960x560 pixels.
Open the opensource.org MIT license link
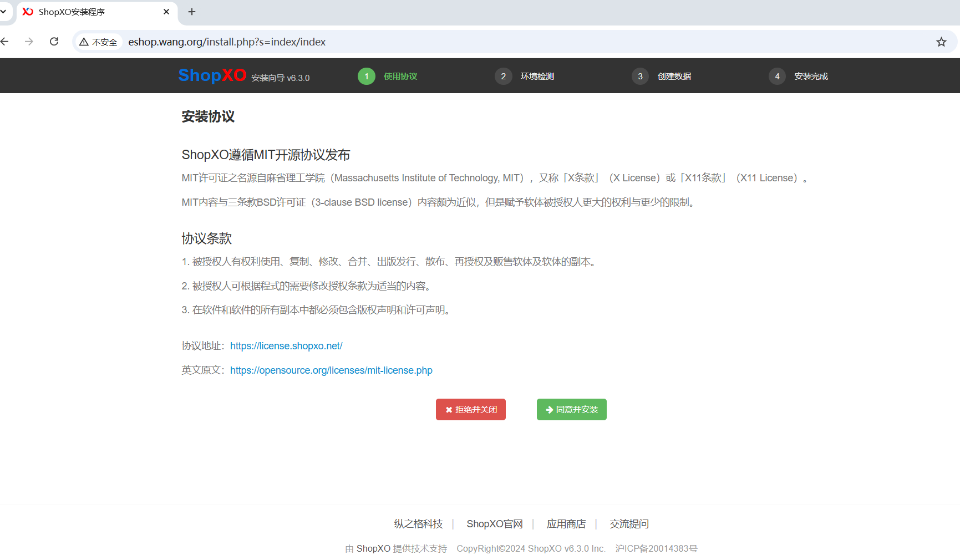coord(331,370)
